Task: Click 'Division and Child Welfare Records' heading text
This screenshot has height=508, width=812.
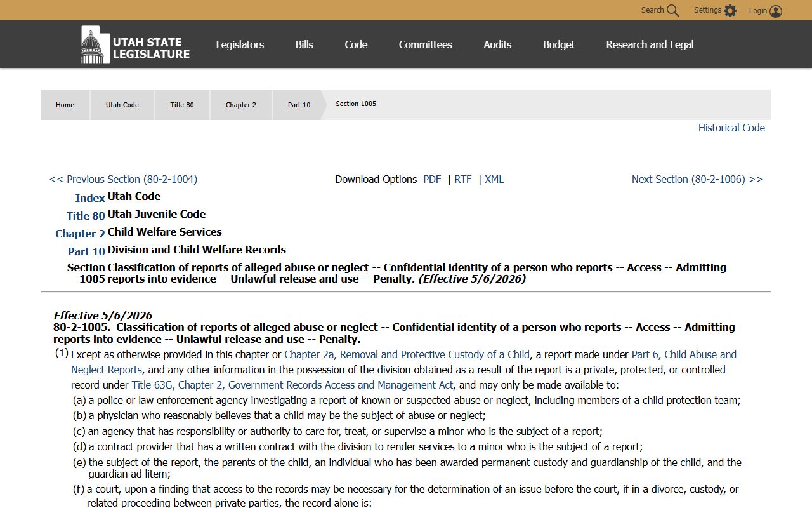Action: 197,250
